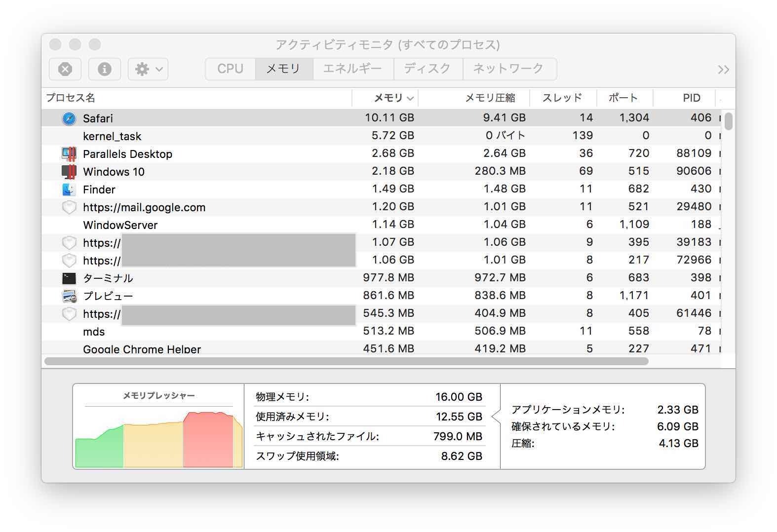Image resolution: width=777 pixels, height=532 pixels.
Task: Switch to the CPU tab
Action: coord(231,69)
